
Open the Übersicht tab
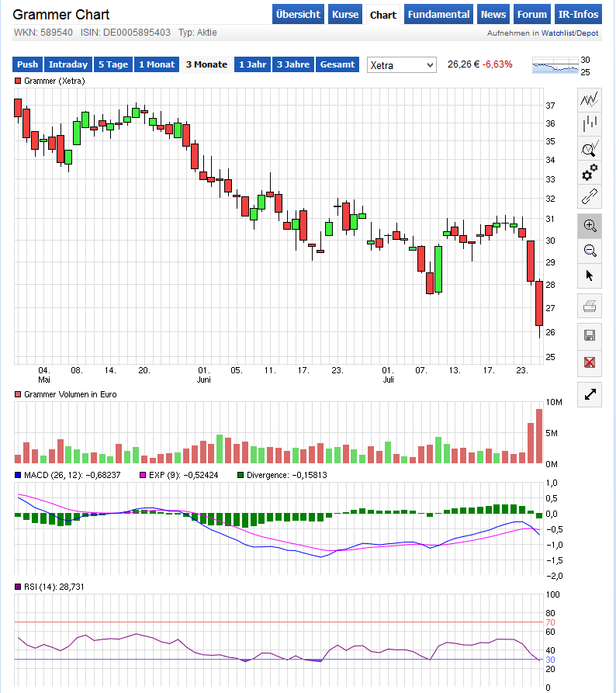pos(298,14)
